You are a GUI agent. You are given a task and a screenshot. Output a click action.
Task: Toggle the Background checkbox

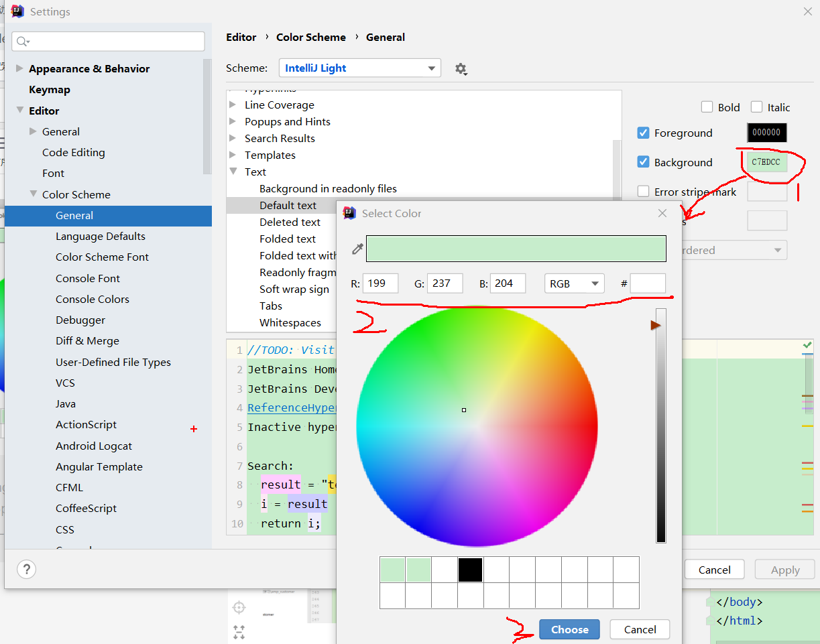pyautogui.click(x=644, y=162)
